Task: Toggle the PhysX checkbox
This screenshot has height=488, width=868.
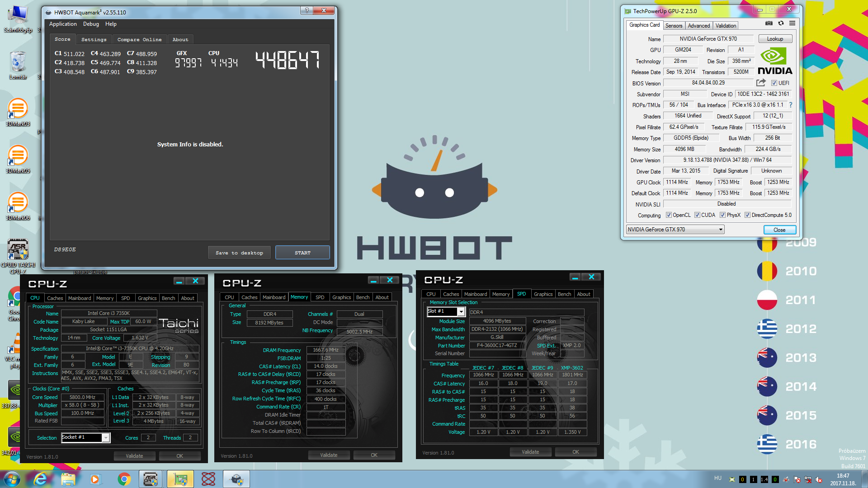Action: point(722,215)
